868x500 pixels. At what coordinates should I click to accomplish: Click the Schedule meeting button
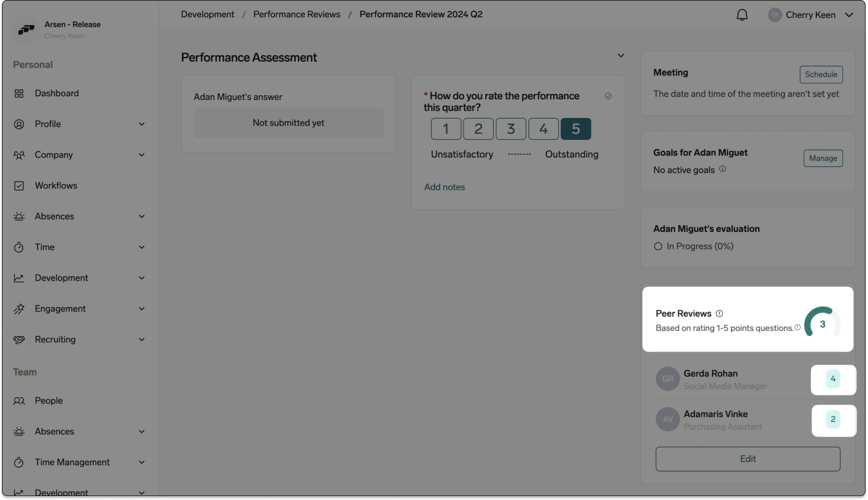(821, 74)
